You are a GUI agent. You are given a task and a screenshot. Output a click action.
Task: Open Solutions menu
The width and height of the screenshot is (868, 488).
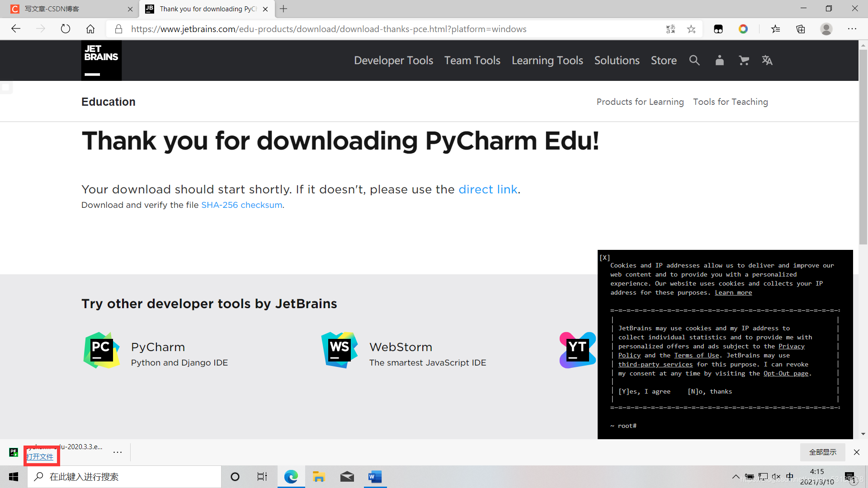coord(617,60)
